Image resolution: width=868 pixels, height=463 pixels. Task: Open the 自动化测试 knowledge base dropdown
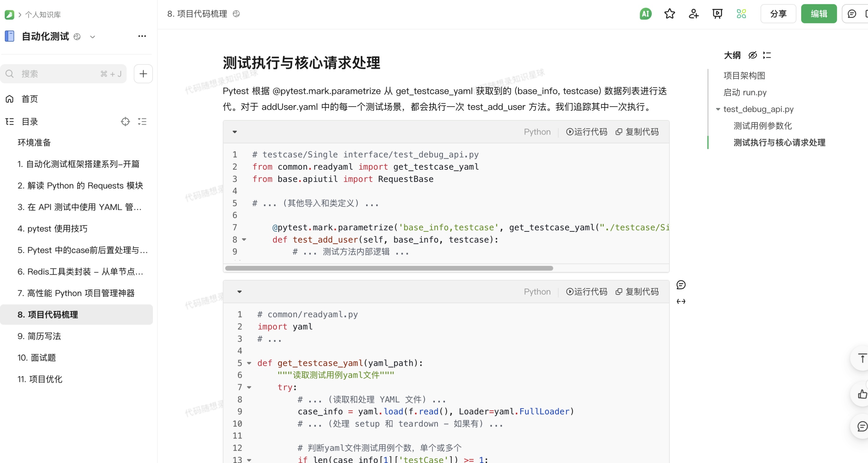(93, 37)
